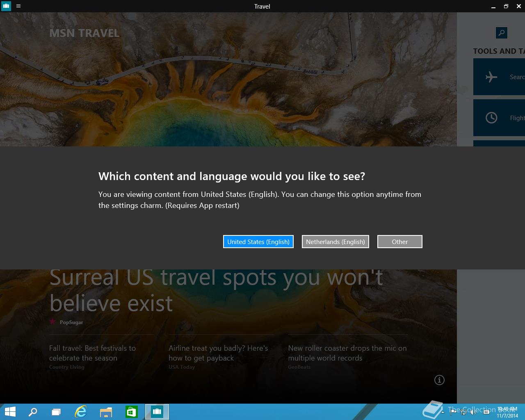
Task: Open Airline treat you badly article
Action: [218, 353]
